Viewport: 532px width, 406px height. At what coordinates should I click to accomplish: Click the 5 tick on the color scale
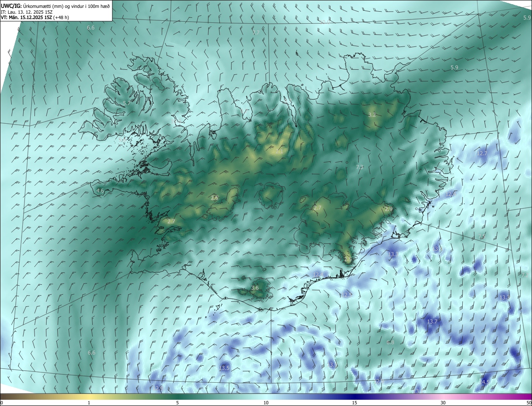(x=177, y=403)
